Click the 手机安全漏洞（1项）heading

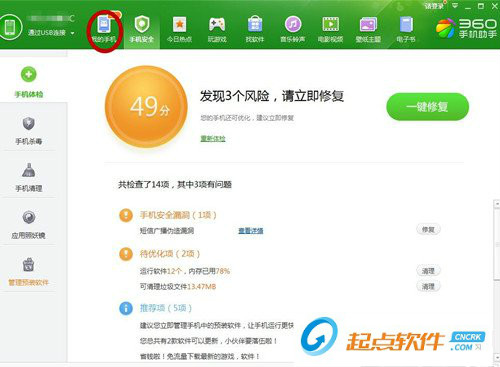[x=178, y=215]
